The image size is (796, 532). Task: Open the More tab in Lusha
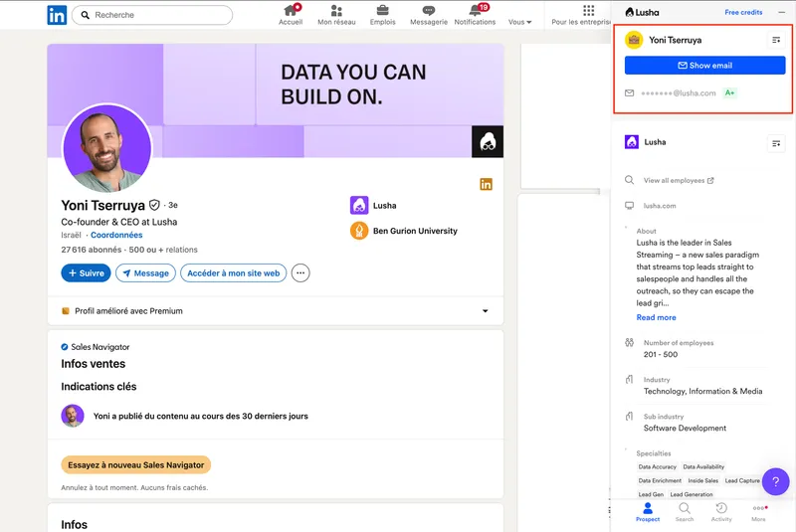point(759,512)
